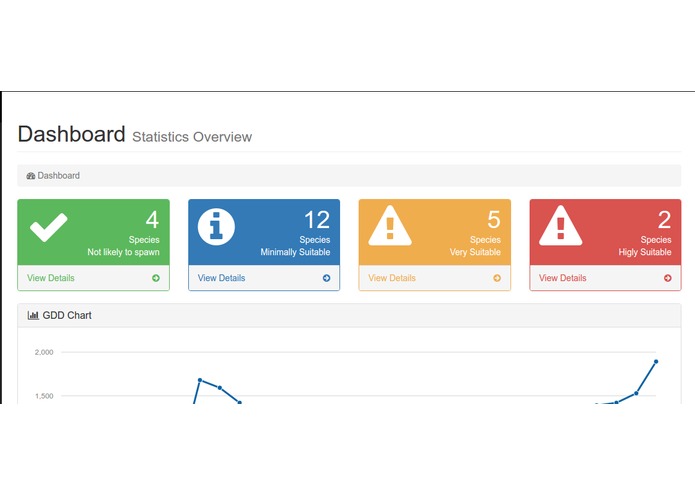This screenshot has width=695, height=494.
Task: Click the orange arrow circle beside View Details
Action: [x=497, y=278]
